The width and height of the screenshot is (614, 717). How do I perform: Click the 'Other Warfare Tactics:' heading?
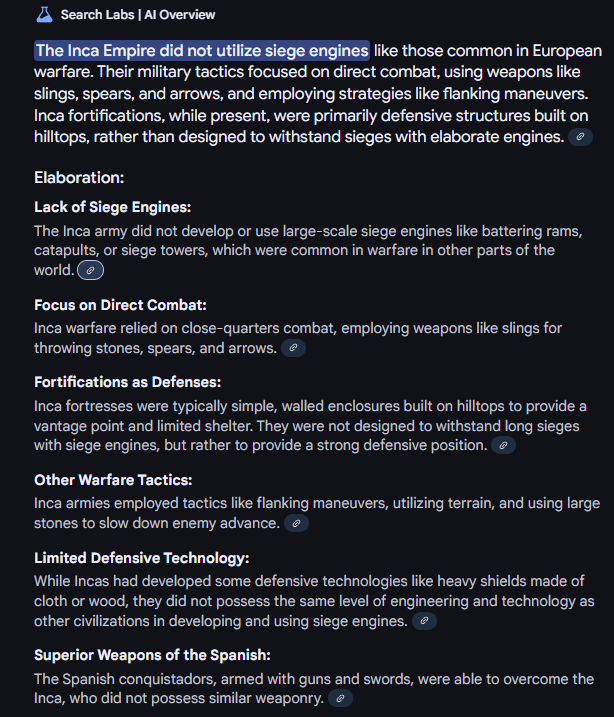pyautogui.click(x=113, y=480)
